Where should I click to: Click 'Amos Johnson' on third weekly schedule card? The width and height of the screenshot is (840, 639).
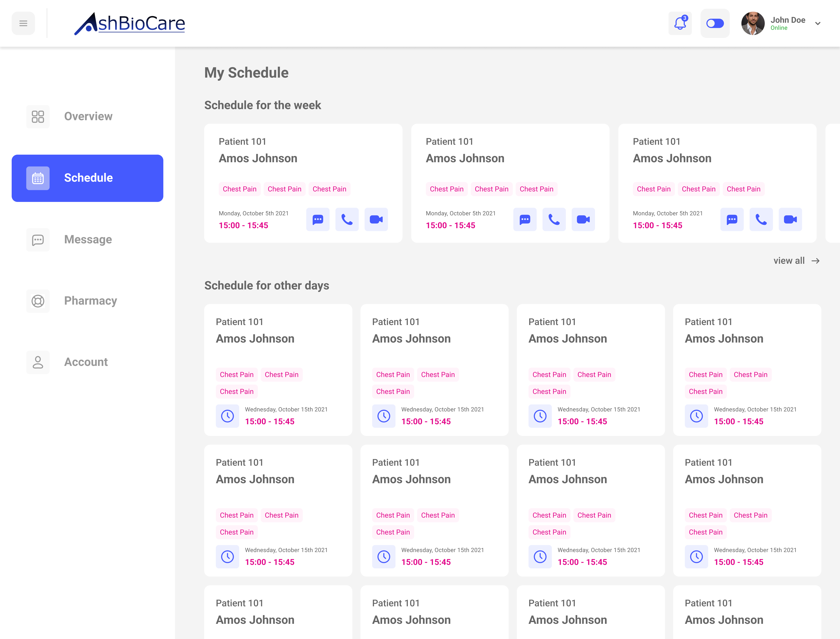point(672,158)
